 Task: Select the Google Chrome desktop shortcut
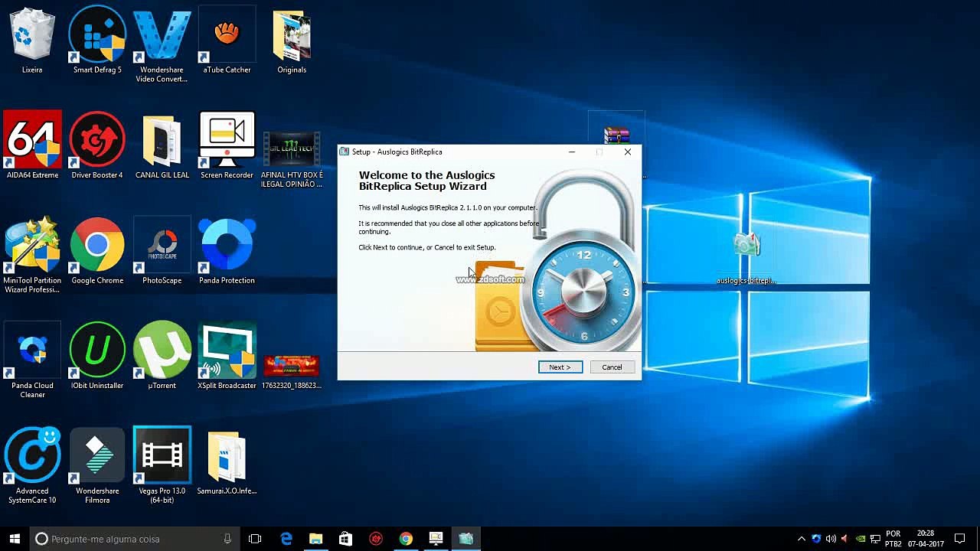point(97,251)
